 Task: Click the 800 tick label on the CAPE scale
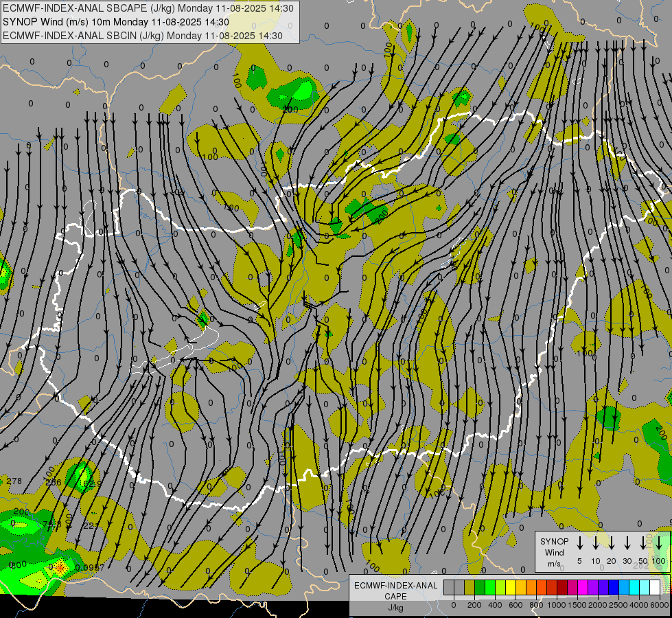[536, 605]
